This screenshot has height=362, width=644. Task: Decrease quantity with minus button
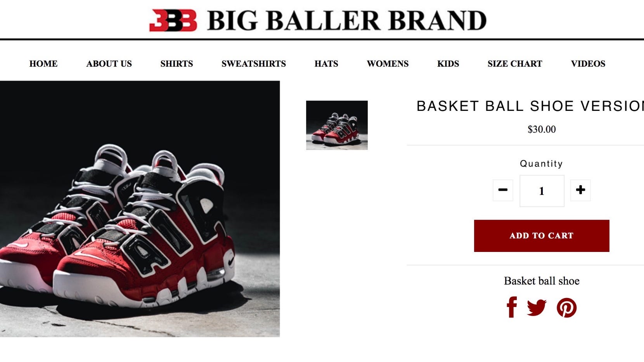tap(503, 190)
